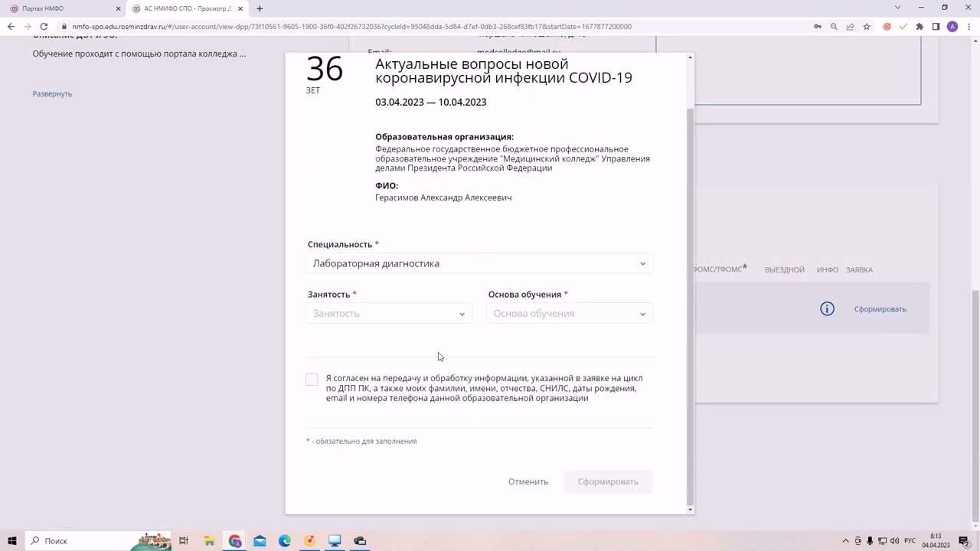Image resolution: width=980 pixels, height=551 pixels.
Task: Open the Специальность dropdown with Лабораторная диагностика
Action: click(479, 263)
